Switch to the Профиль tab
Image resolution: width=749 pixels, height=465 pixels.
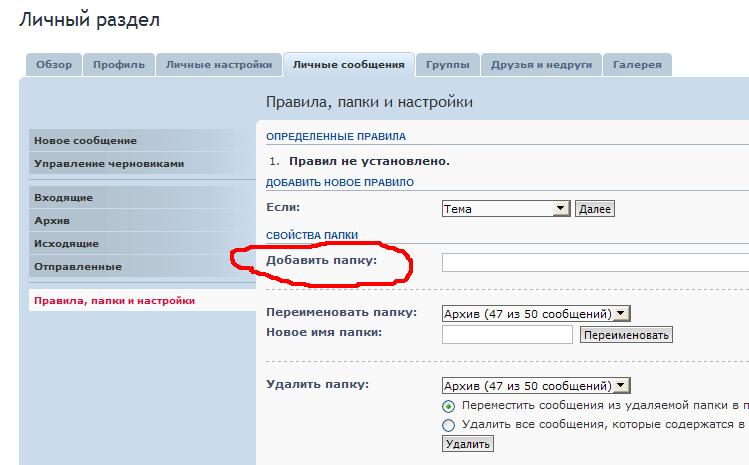coord(119,65)
